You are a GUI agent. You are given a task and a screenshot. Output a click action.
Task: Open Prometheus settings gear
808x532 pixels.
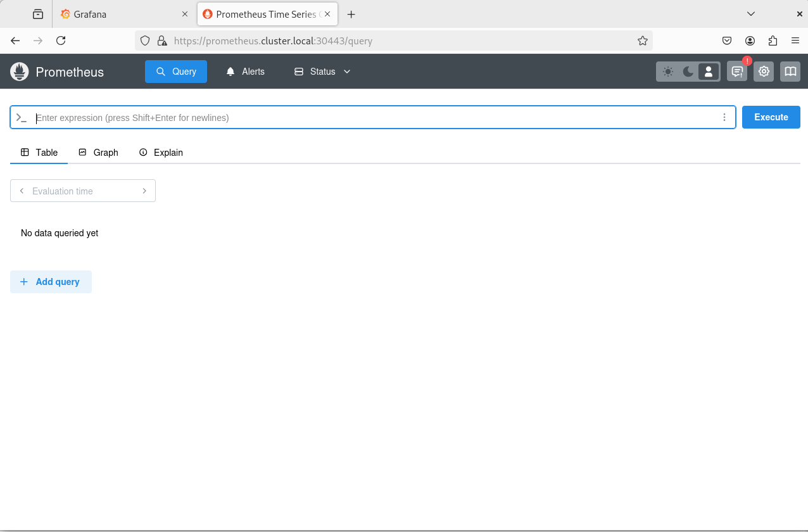point(764,72)
